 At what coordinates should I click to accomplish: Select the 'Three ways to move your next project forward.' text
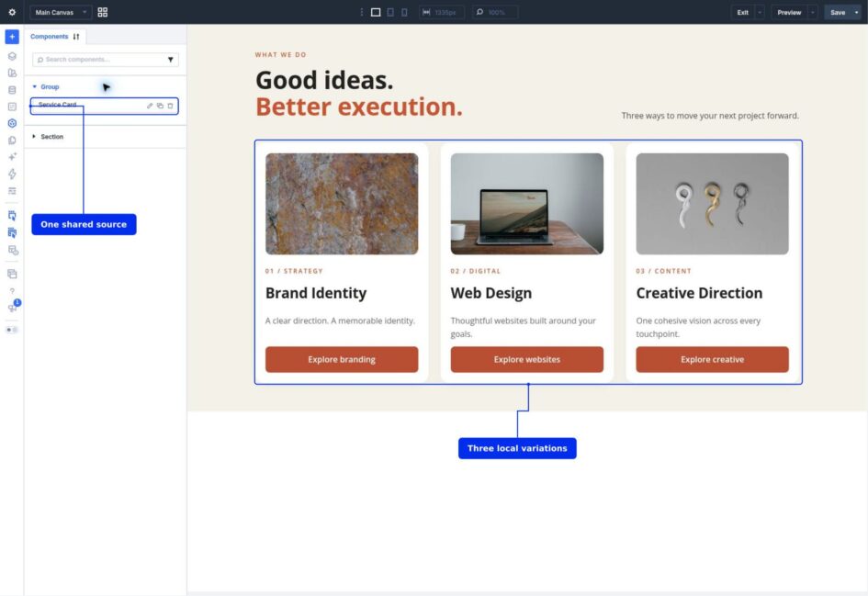710,116
